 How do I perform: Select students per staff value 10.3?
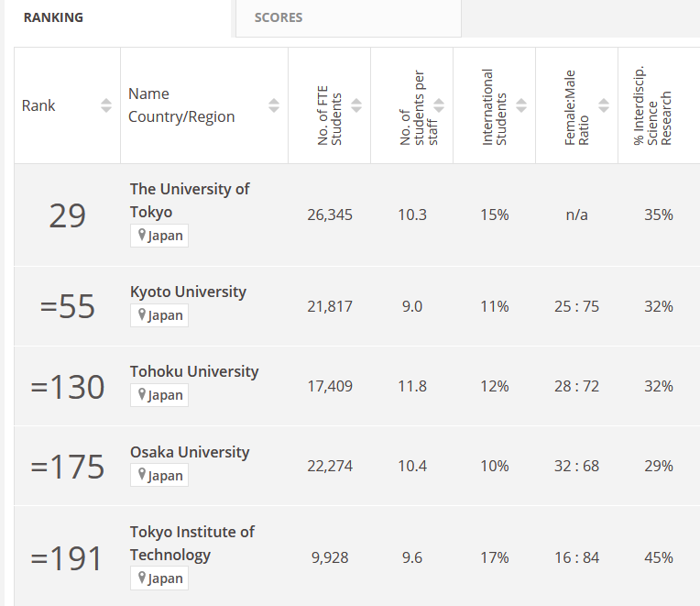412,215
